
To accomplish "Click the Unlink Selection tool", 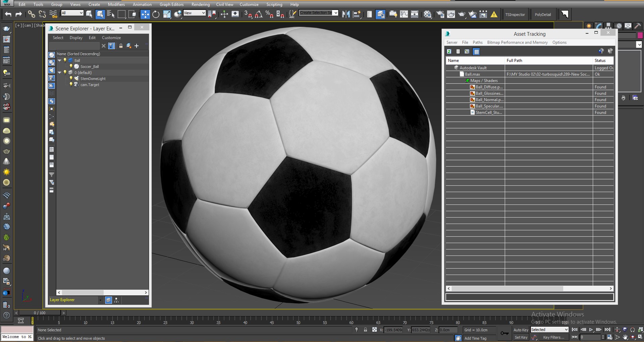I will click(x=42, y=14).
